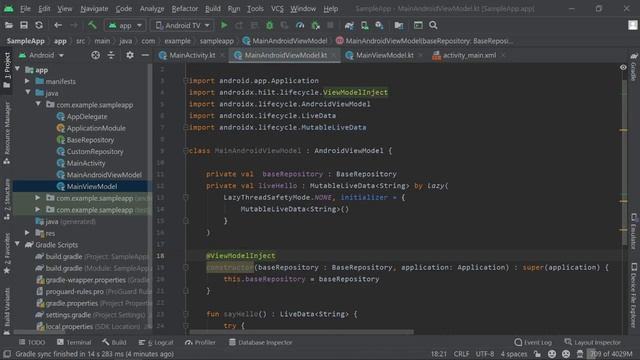This screenshot has height=360, width=640.
Task: Click the sad face feedback icon
Action: click(x=566, y=354)
